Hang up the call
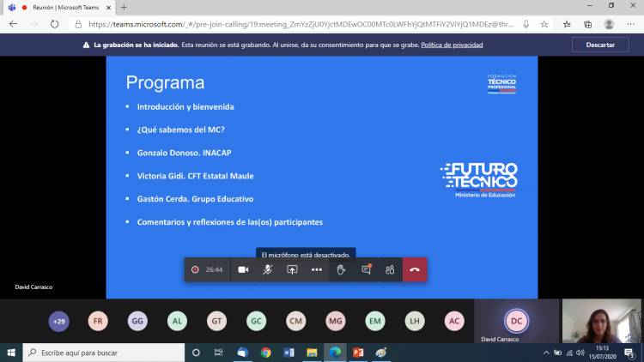Screen dimensions: 644x362 pos(415,269)
